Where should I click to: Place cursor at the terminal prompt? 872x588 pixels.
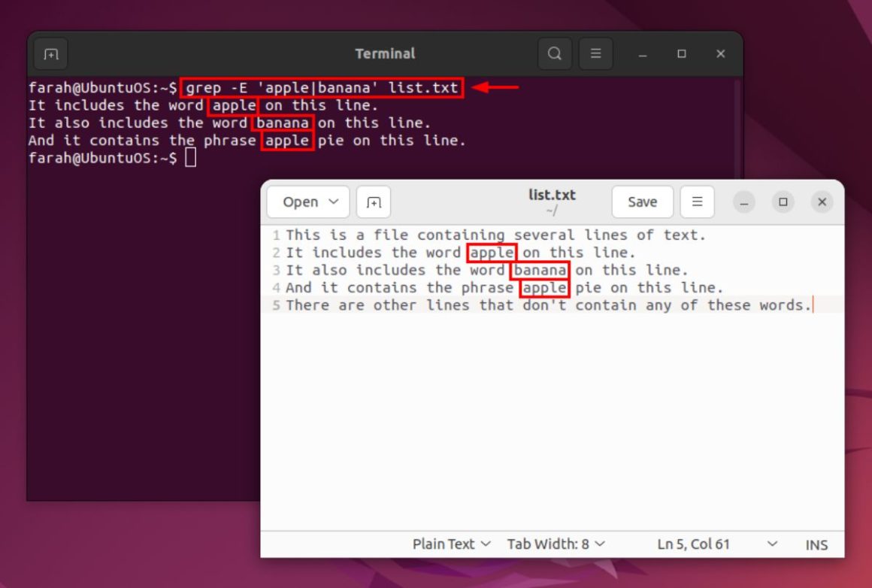(191, 158)
